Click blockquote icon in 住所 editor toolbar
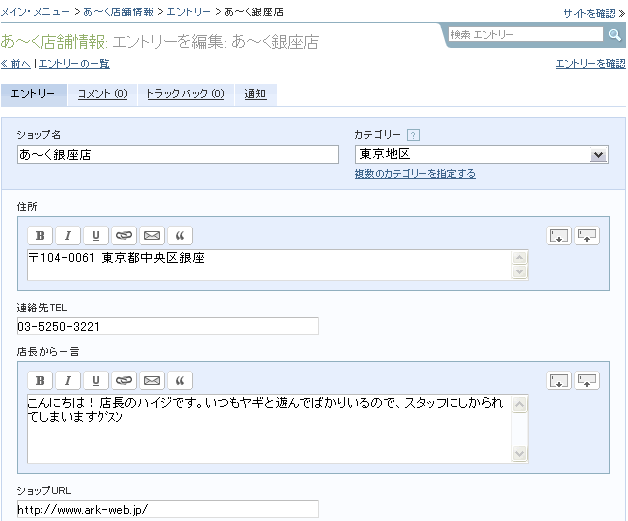This screenshot has height=521, width=628. (180, 236)
